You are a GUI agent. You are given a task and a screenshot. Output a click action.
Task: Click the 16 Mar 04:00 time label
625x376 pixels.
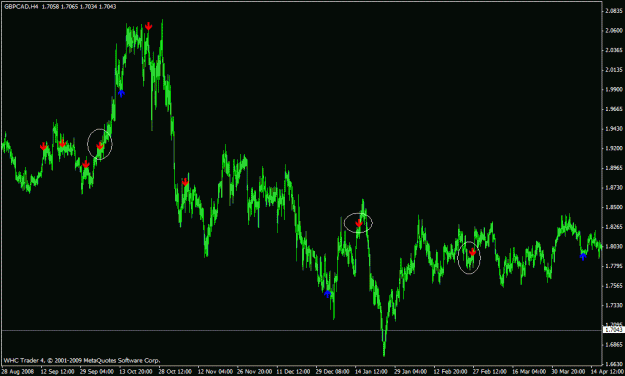pos(529,372)
